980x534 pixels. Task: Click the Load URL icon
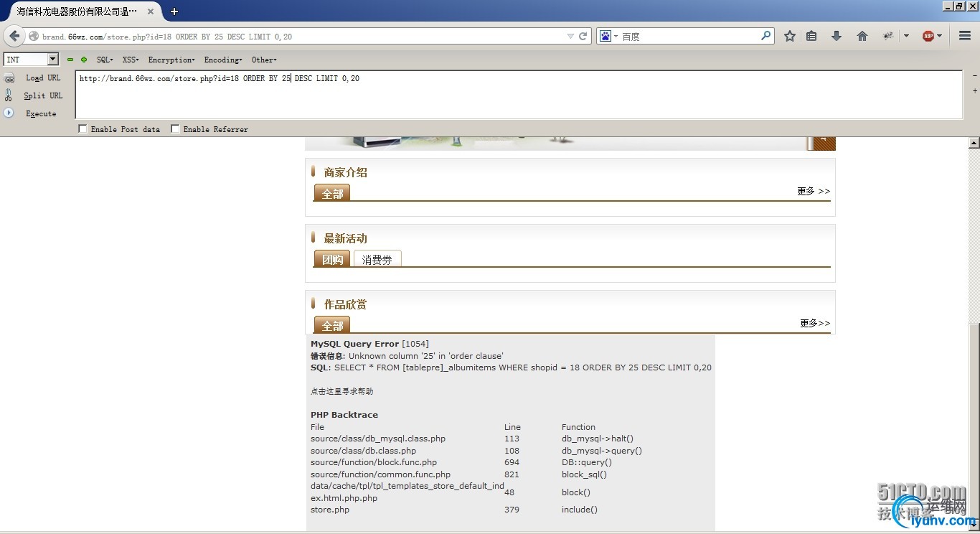coord(9,78)
